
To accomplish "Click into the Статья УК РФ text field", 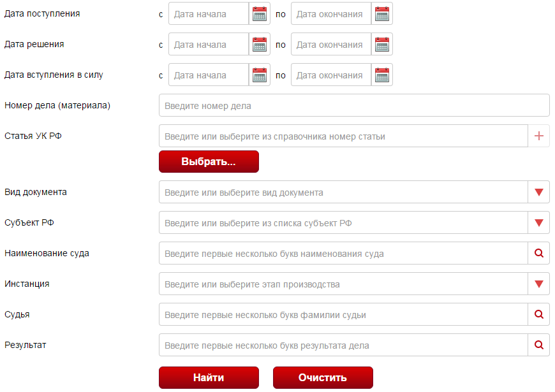I will (343, 136).
